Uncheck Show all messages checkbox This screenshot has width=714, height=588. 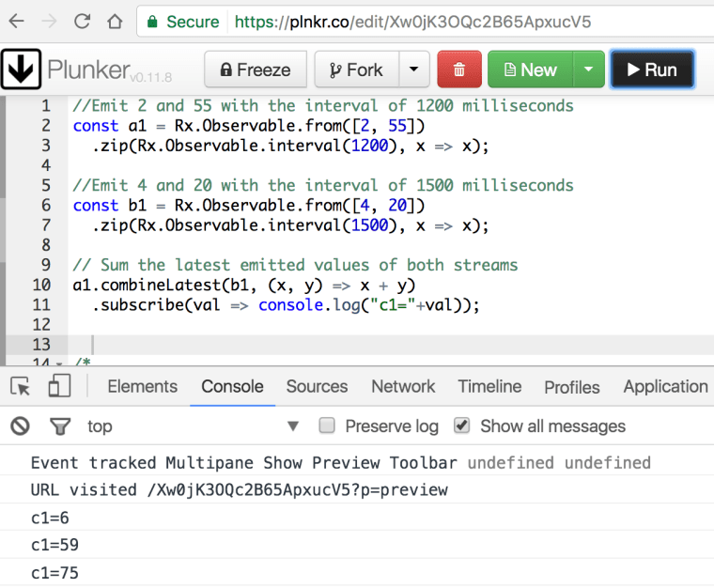tap(461, 426)
